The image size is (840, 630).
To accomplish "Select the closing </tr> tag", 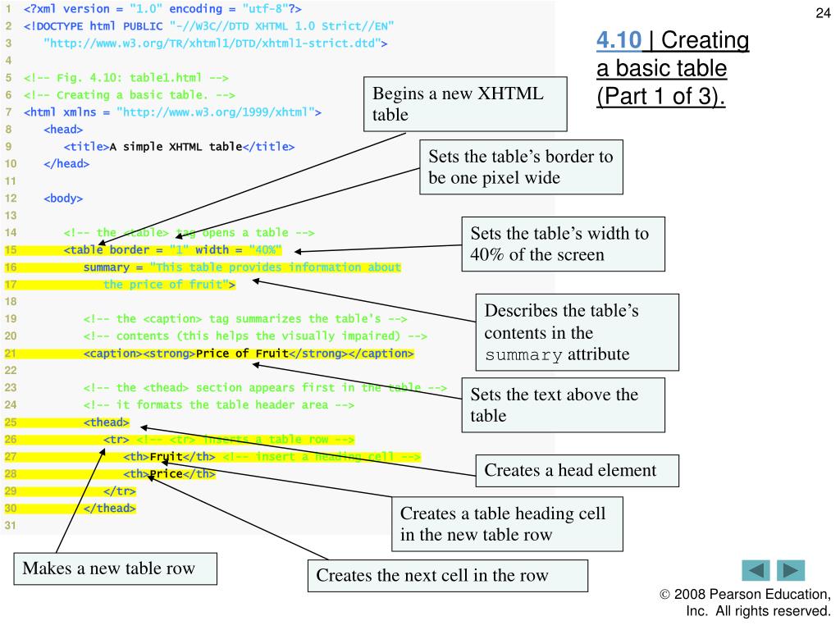I will click(120, 491).
